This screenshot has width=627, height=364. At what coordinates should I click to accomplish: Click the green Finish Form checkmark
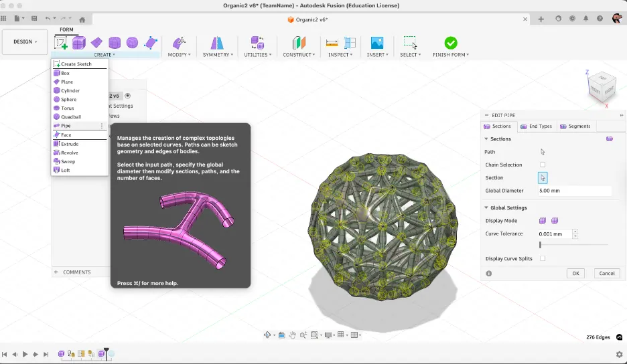(451, 43)
